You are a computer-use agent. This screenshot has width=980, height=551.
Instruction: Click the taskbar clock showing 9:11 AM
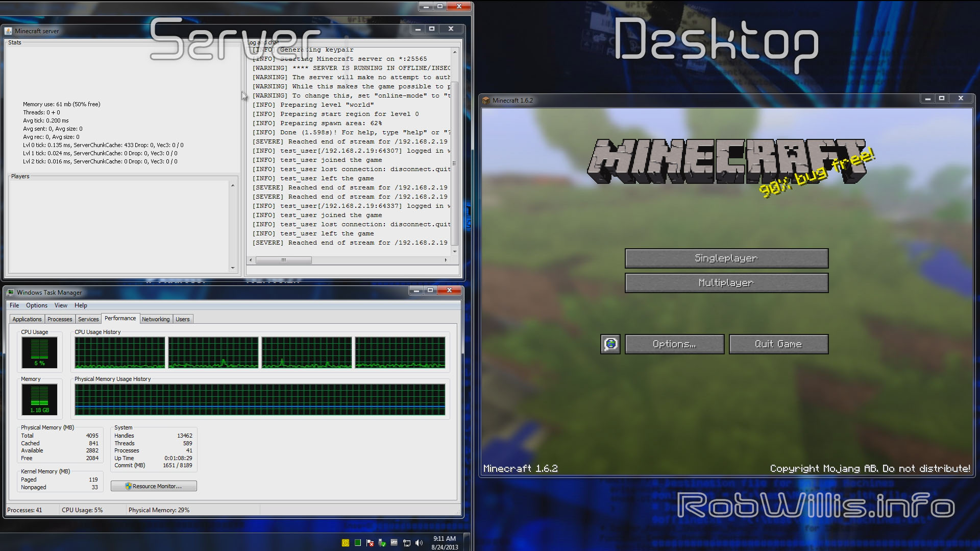pos(445,543)
